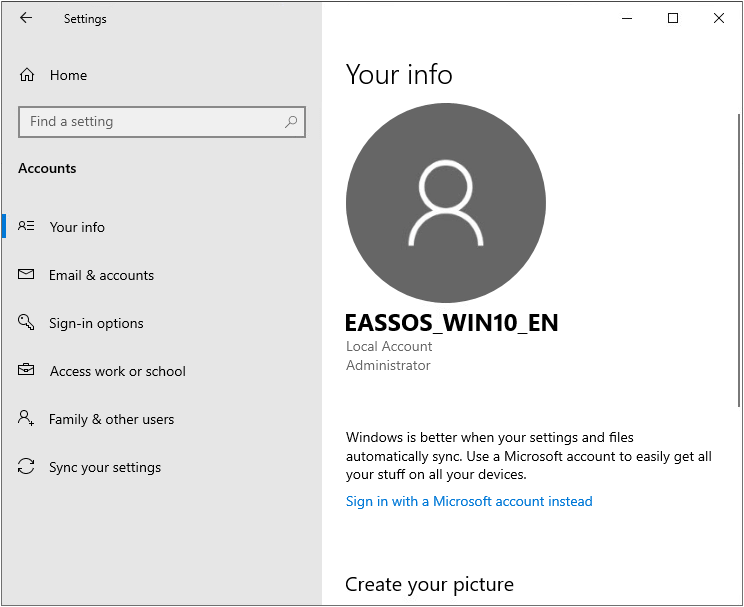The width and height of the screenshot is (744, 607).
Task: Select the Sign-in options text label
Action: tap(96, 323)
